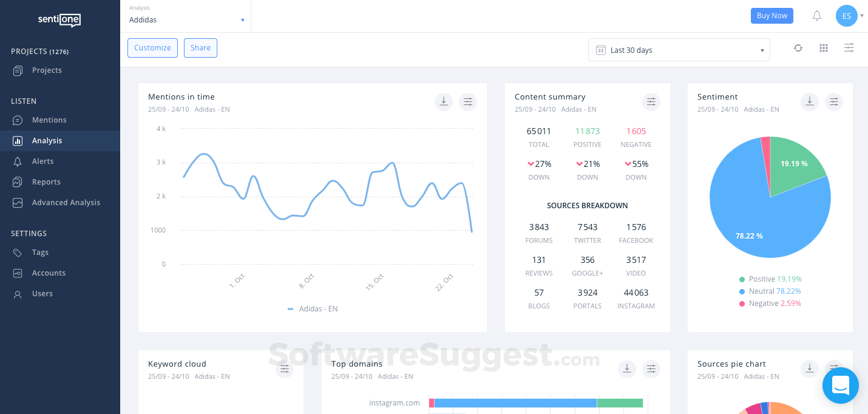Expand the ES user account menu
868x414 pixels.
(x=849, y=16)
